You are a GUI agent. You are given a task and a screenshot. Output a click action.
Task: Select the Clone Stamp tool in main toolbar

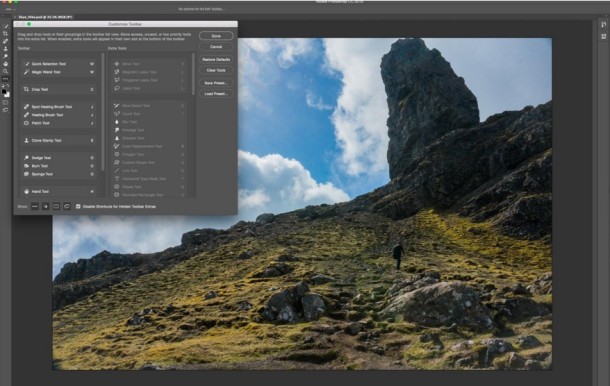pos(5,49)
